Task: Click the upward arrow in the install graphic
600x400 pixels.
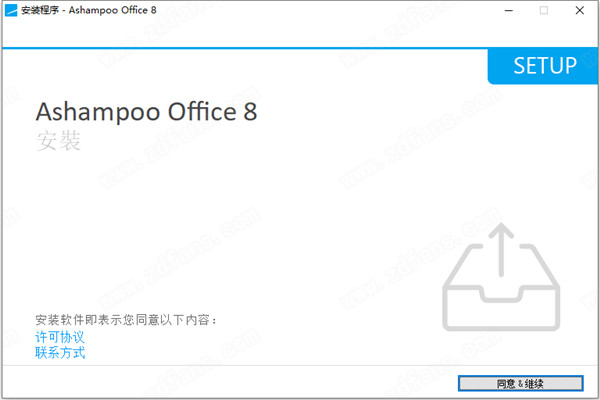Action: [502, 250]
